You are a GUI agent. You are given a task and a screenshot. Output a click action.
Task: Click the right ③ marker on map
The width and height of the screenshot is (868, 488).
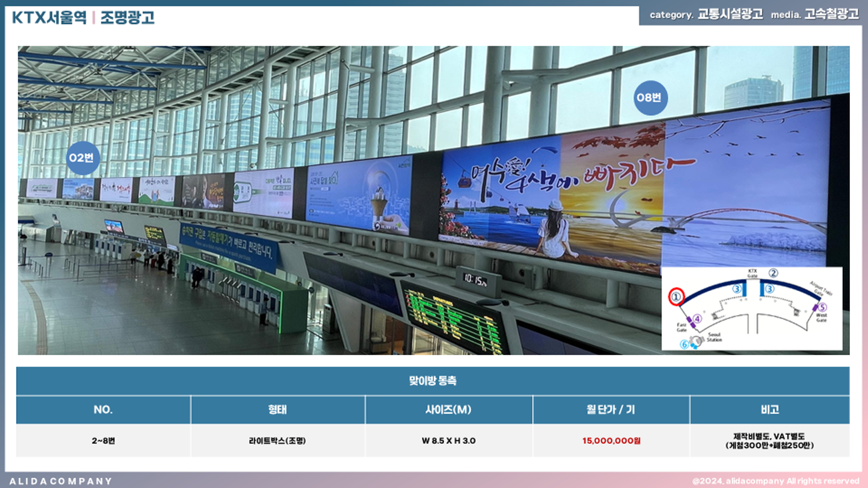(770, 288)
